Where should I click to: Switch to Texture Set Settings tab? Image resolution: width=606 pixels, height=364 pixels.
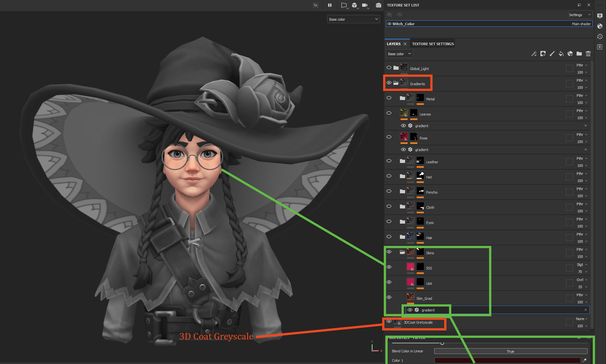click(x=433, y=44)
